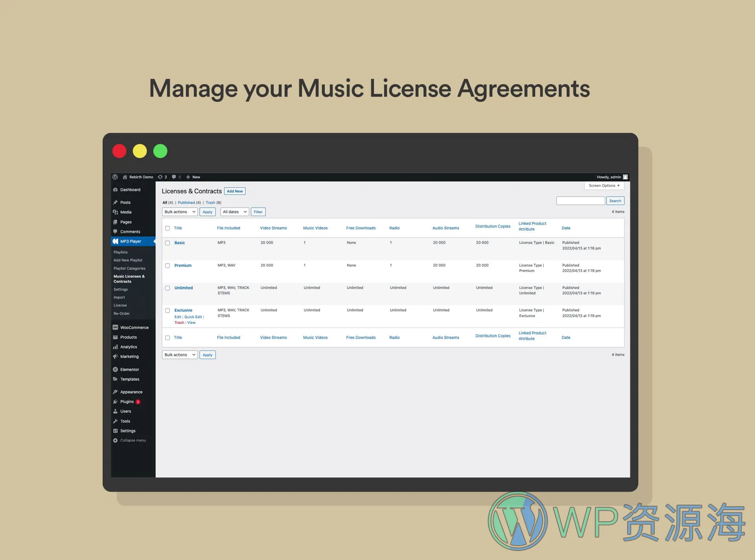Click the Plugins icon with badge
The height and width of the screenshot is (560, 755).
[x=128, y=402]
